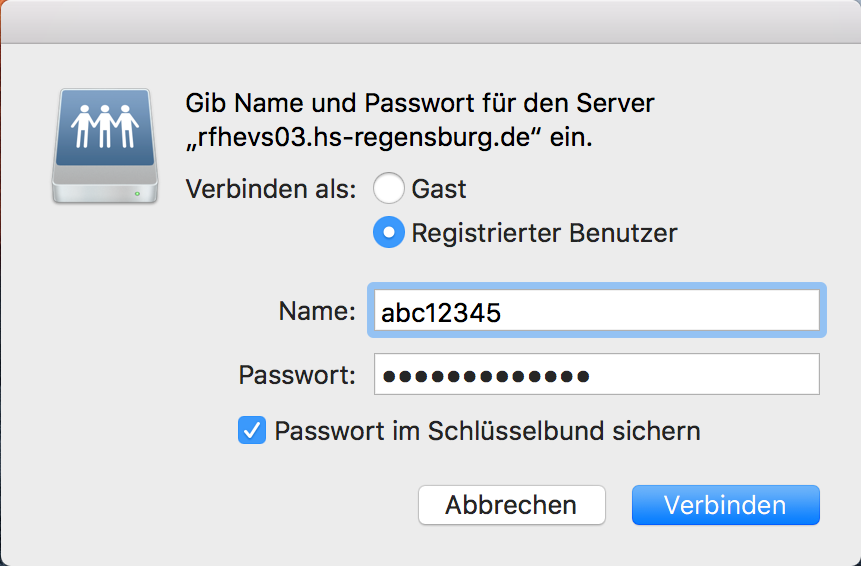Image resolution: width=861 pixels, height=566 pixels.
Task: Click the Gast option label text
Action: pyautogui.click(x=439, y=189)
